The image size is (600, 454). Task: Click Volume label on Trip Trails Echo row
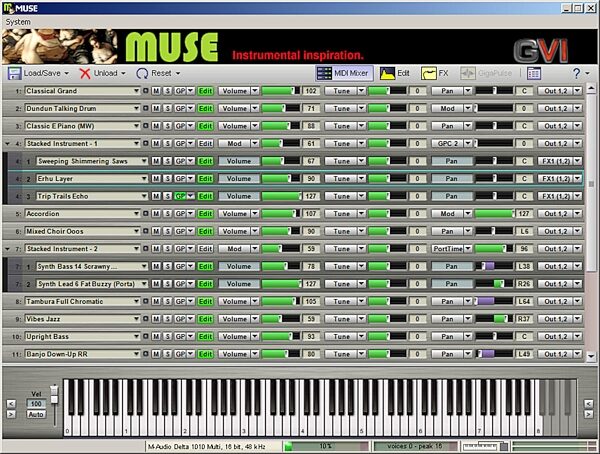click(x=239, y=196)
